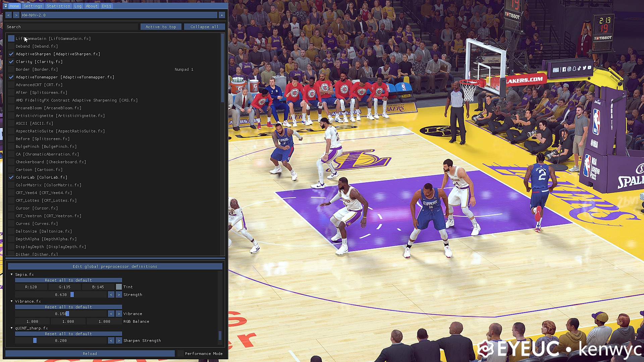644x362 pixels.
Task: Disable AdaptiveTonemapper effect checkbox
Action: point(11,77)
